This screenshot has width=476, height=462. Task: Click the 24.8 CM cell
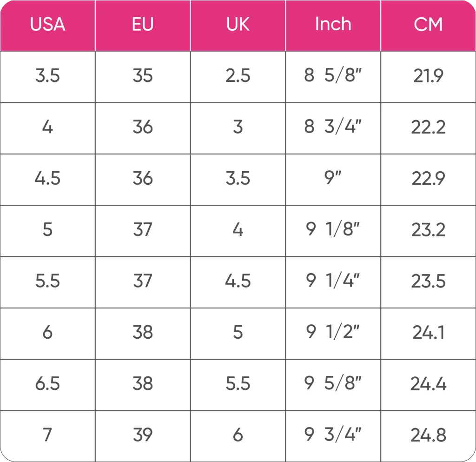428,435
